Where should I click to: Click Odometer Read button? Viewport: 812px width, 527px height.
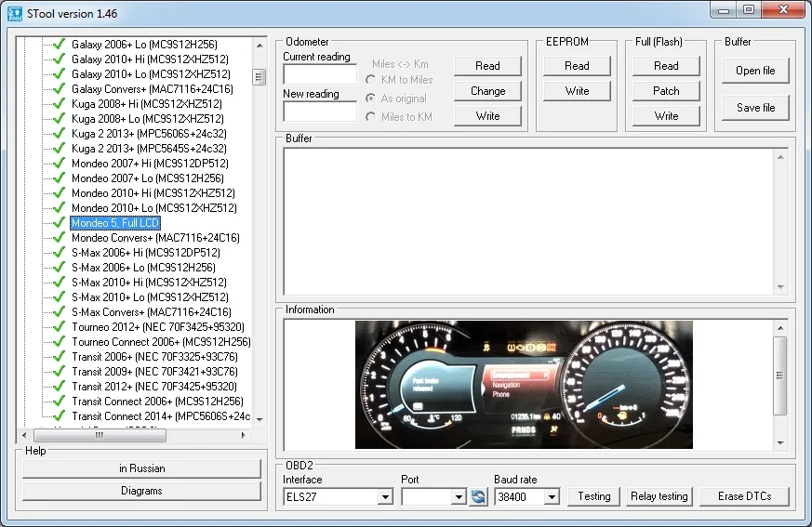(487, 66)
